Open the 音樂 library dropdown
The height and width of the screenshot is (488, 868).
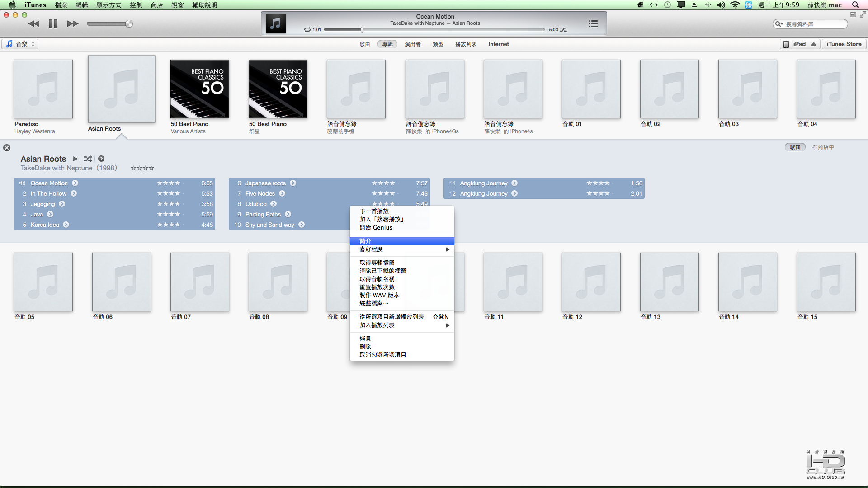20,44
